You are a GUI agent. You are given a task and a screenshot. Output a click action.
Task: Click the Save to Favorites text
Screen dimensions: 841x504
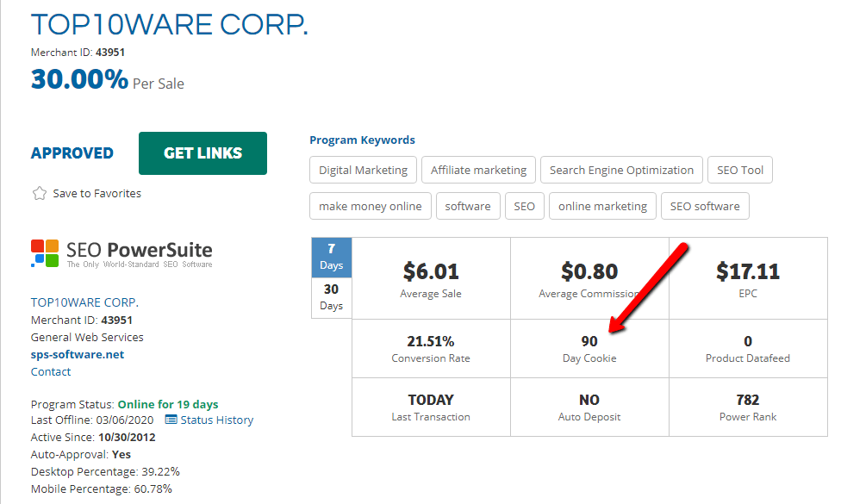click(x=97, y=193)
